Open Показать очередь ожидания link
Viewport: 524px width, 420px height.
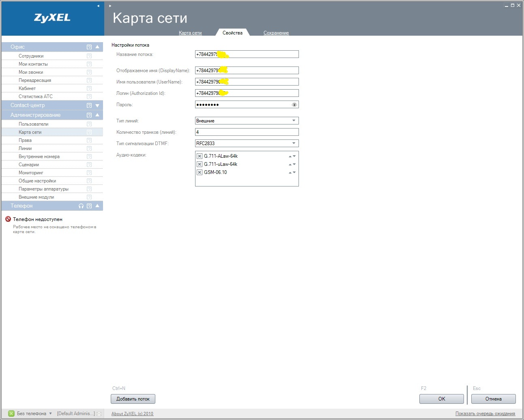[485, 414]
